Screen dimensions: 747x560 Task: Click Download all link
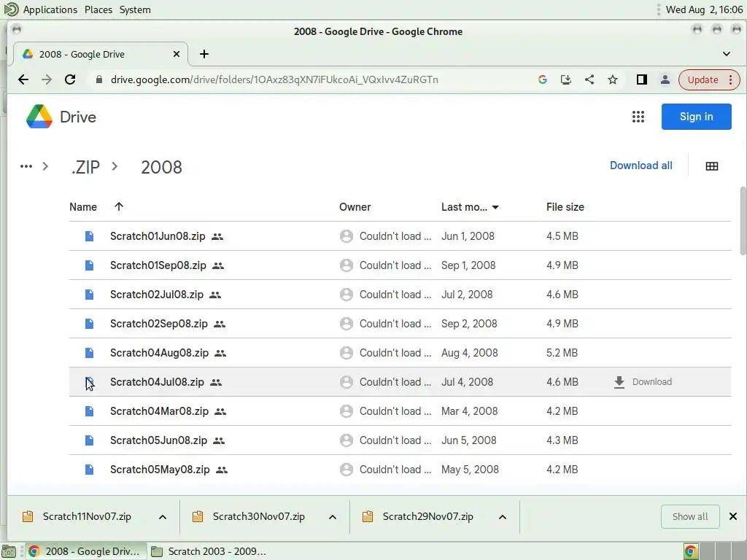[x=640, y=166]
